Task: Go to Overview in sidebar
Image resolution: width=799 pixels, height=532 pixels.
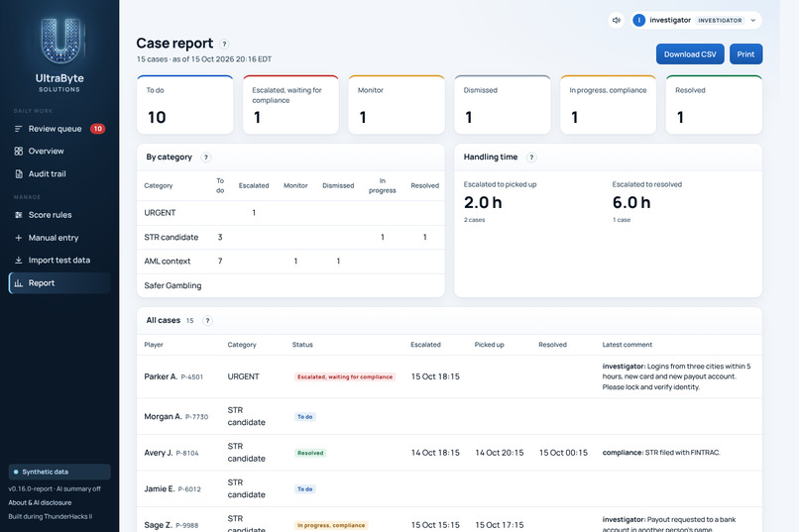Action: pos(59,152)
